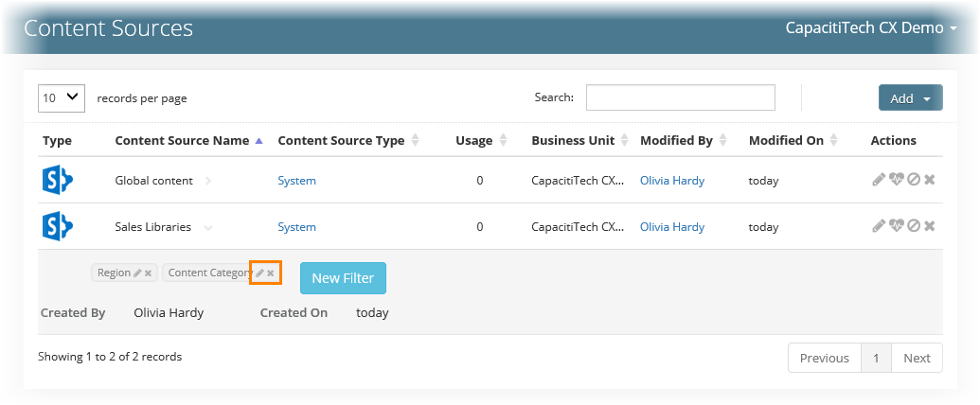This screenshot has width=980, height=405.
Task: Check health of Global content source
Action: 897,180
